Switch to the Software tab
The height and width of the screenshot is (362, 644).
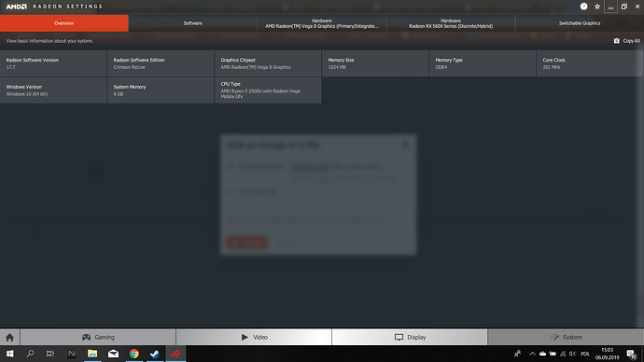coord(193,23)
